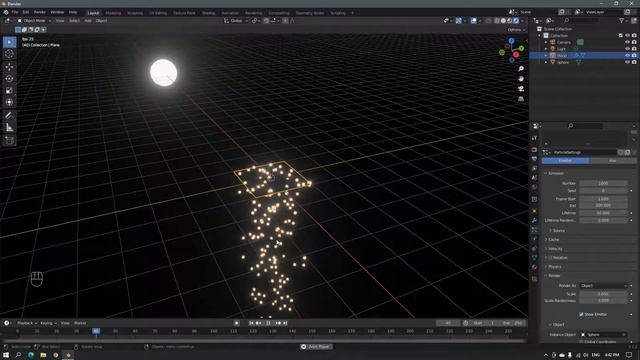The image size is (640, 360).
Task: Select the Transform tool in the left toolbar
Action: pyautogui.click(x=9, y=102)
